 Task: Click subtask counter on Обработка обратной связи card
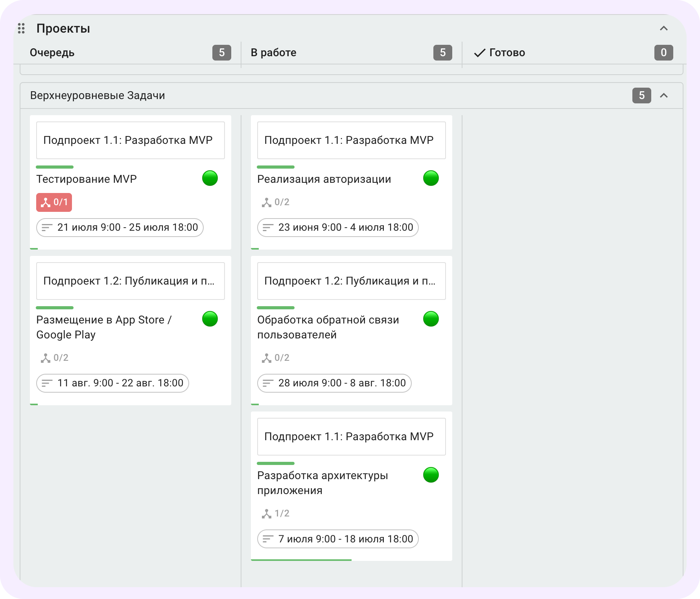276,358
